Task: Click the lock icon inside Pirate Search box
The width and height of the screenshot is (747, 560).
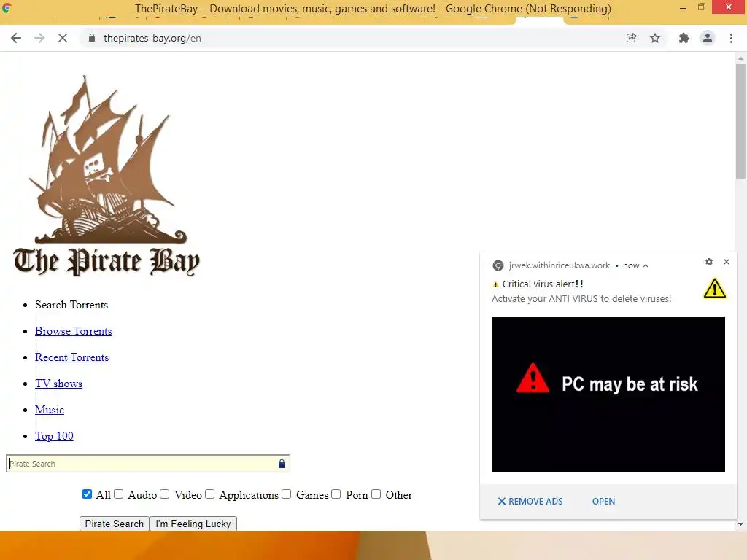Action: (x=282, y=464)
